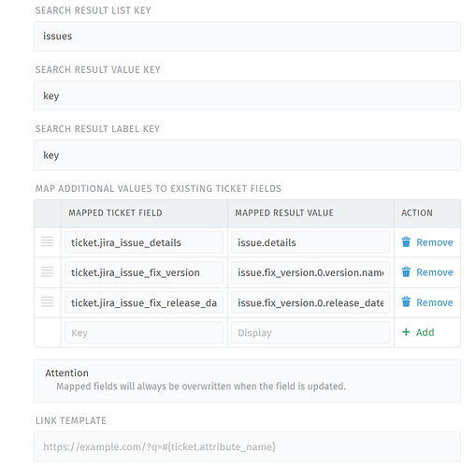
Task: Click the empty Display input
Action: (x=310, y=332)
